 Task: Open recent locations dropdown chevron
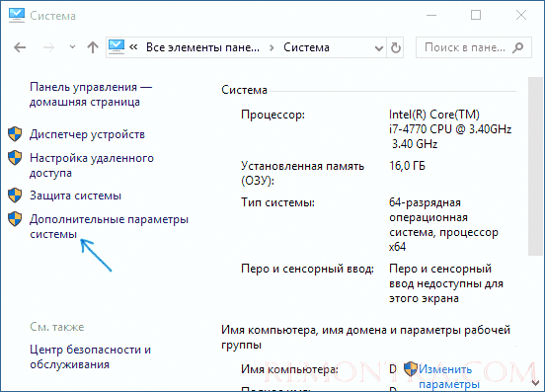[72, 46]
